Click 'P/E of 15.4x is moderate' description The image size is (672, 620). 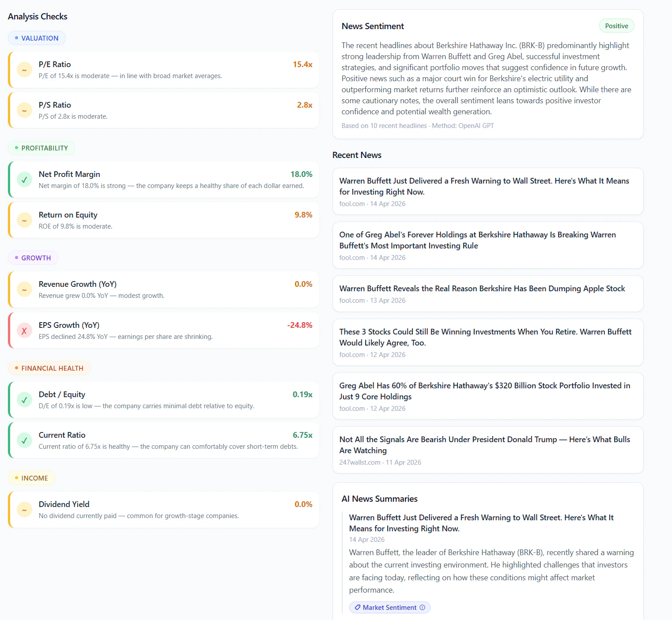pyautogui.click(x=130, y=76)
